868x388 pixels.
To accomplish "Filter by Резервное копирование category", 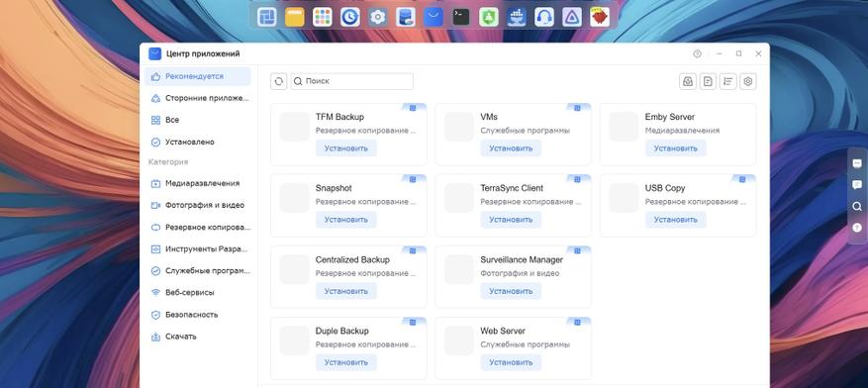I will [x=198, y=227].
